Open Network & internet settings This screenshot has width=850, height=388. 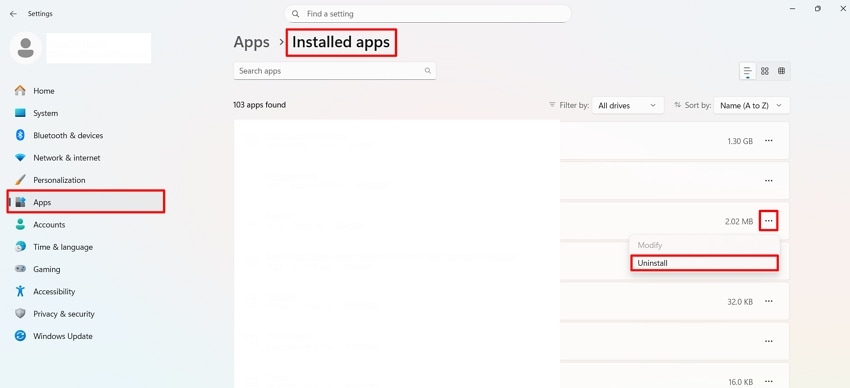tap(86, 158)
